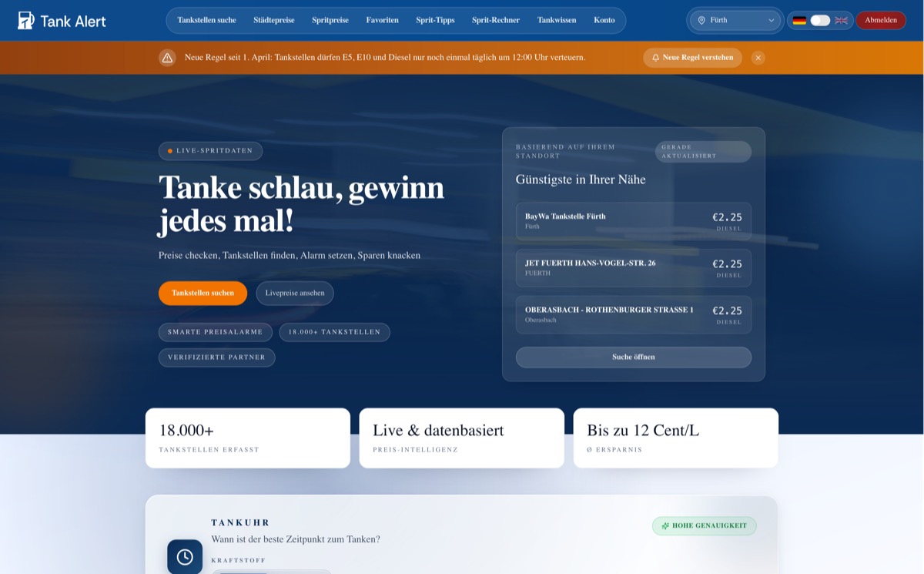
Task: Click Neue Regel verstehen button
Action: (x=692, y=58)
